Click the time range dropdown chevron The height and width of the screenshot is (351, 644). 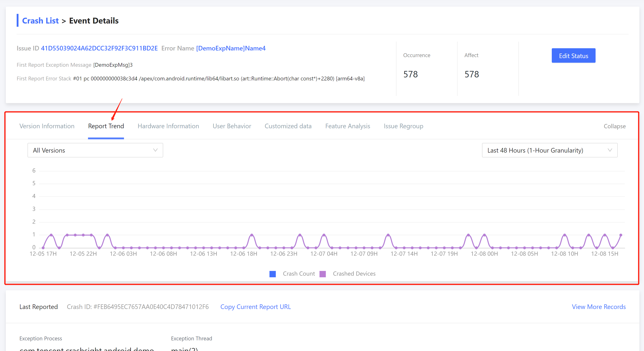click(x=610, y=150)
